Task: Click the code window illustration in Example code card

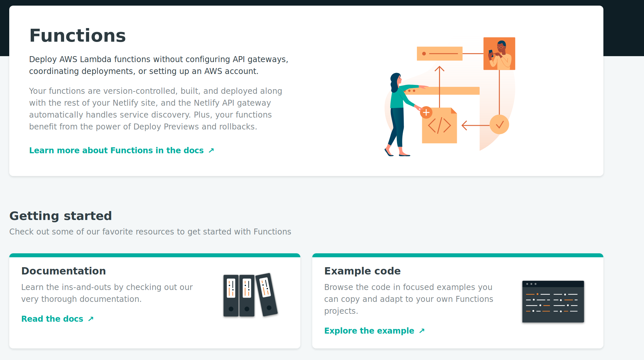Action: 553,302
